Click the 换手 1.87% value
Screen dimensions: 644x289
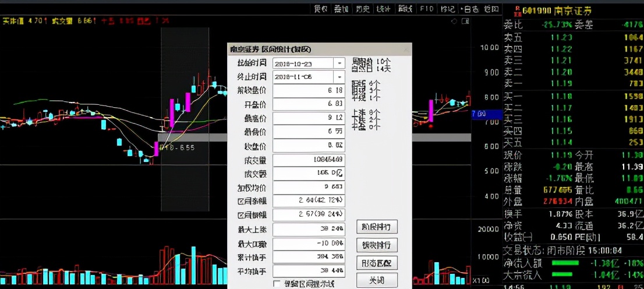coord(560,214)
